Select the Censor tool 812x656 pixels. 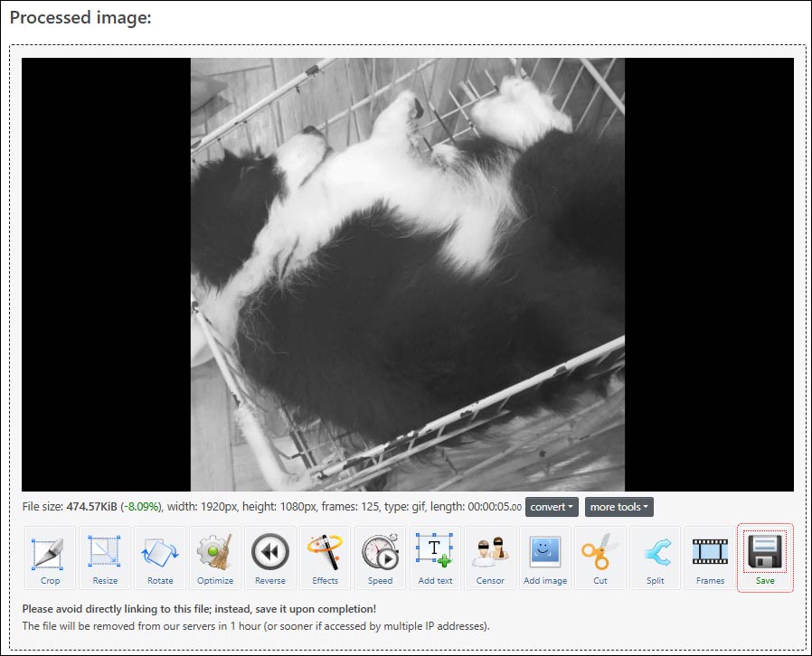point(490,558)
